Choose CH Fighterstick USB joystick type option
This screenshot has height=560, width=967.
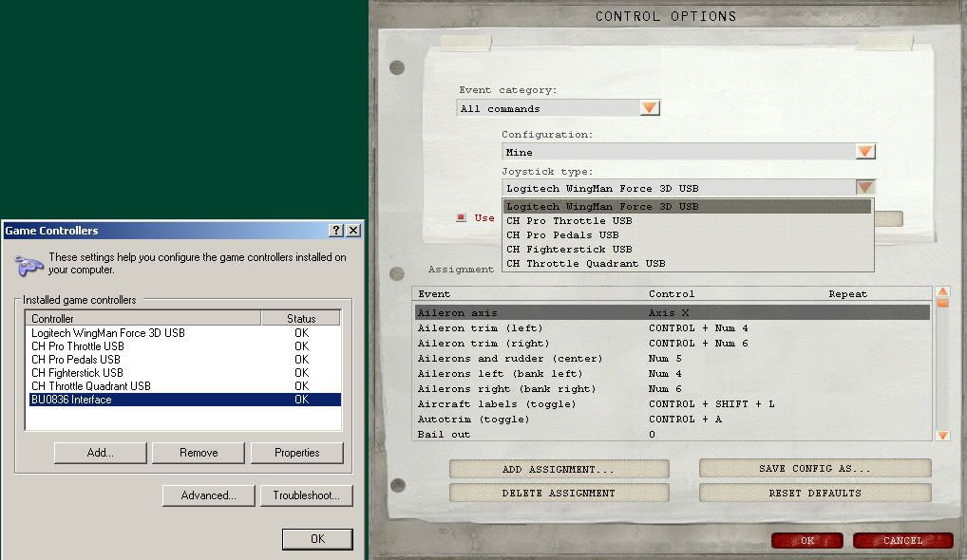point(688,249)
